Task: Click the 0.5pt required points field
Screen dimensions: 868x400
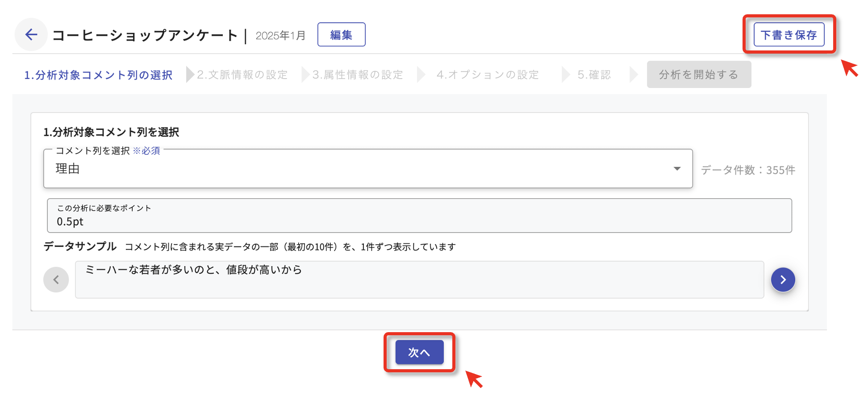Action: coord(419,216)
